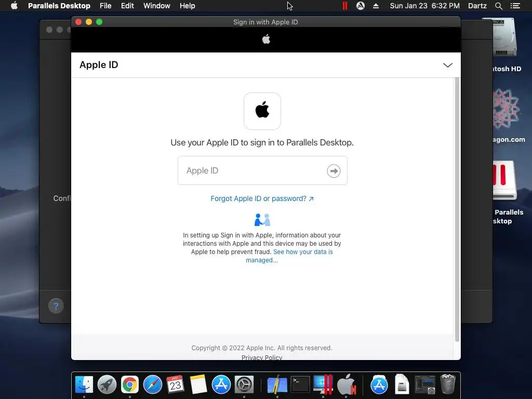Open Notes from the Dock
Image resolution: width=532 pixels, height=399 pixels.
(198, 385)
